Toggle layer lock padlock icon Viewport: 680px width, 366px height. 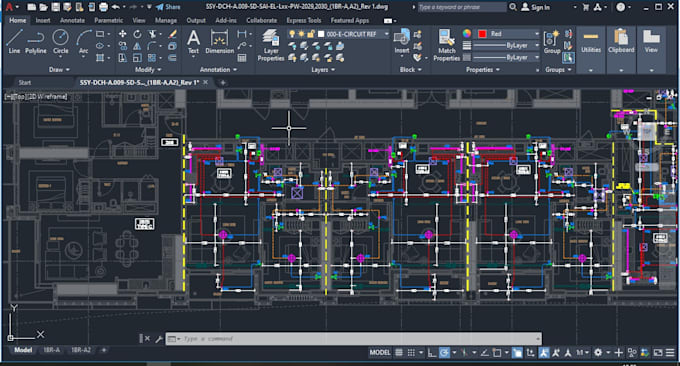pos(311,34)
